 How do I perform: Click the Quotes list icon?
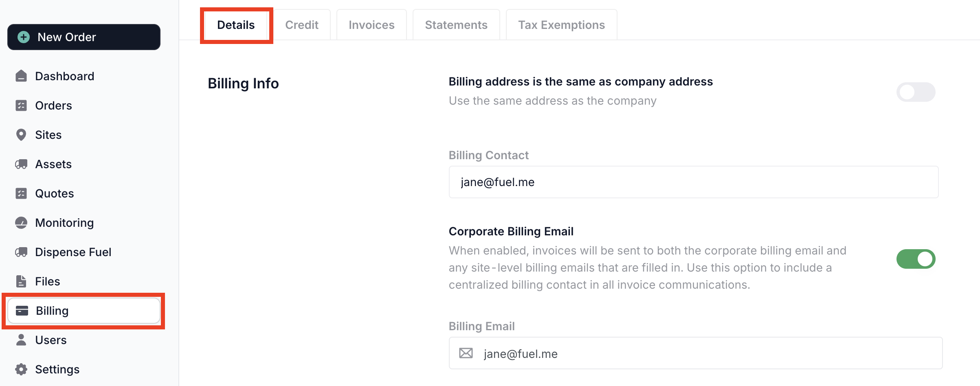click(21, 193)
